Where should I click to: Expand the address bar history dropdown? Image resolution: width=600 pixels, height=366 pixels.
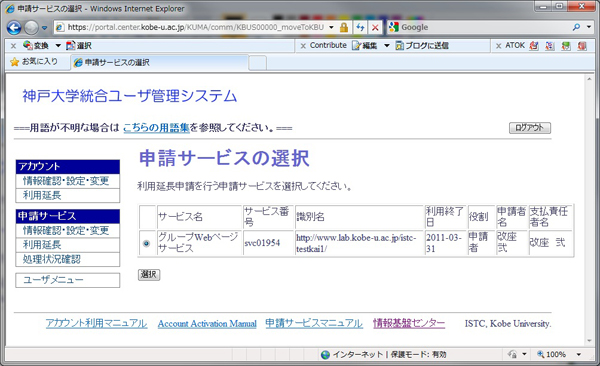(x=331, y=27)
